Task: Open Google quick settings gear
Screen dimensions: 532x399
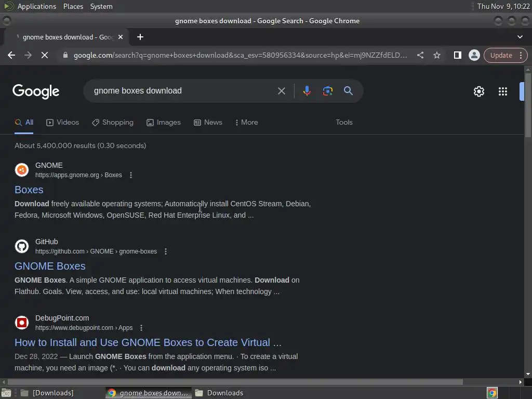Action: (x=478, y=91)
